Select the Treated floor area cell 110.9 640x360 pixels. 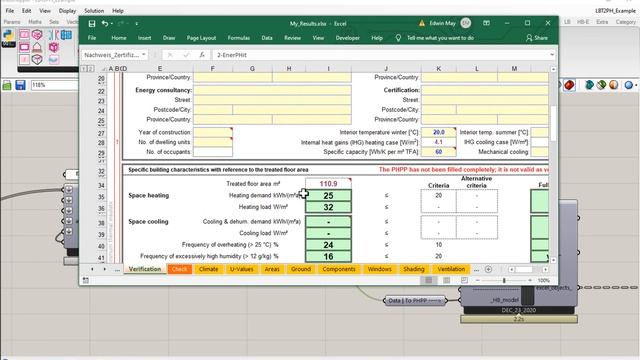click(x=328, y=184)
